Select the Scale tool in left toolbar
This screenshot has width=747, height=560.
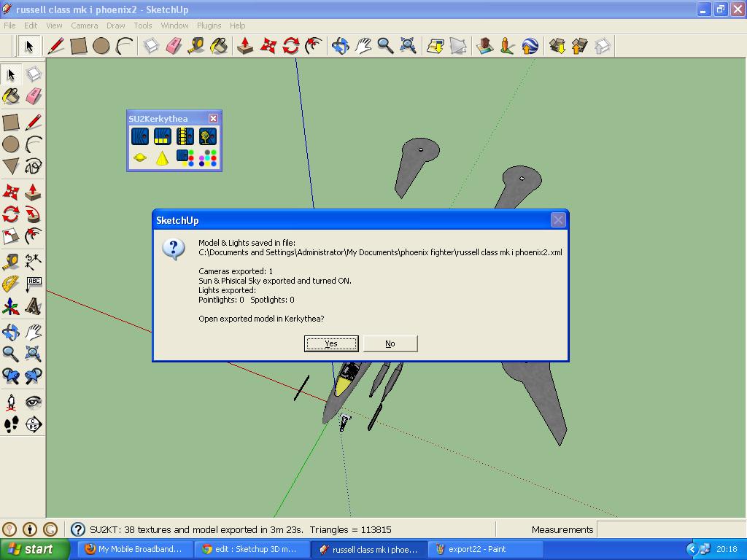(10, 236)
